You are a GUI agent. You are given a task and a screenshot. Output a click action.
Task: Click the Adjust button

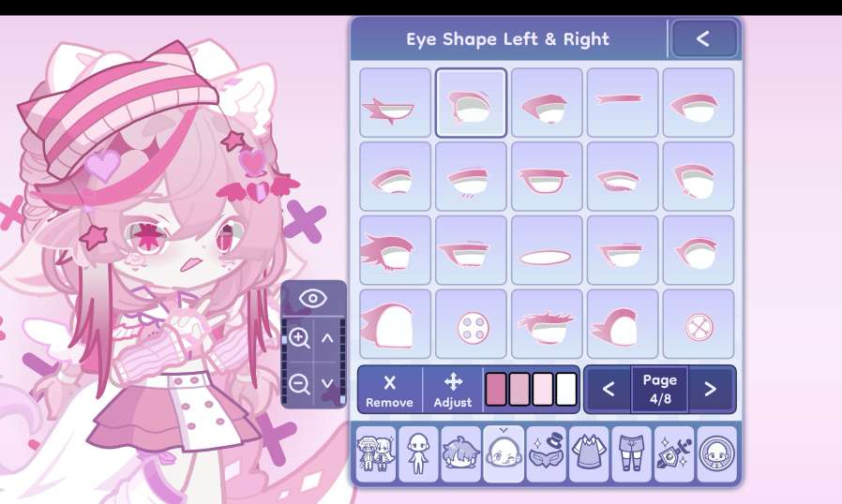[x=453, y=391]
